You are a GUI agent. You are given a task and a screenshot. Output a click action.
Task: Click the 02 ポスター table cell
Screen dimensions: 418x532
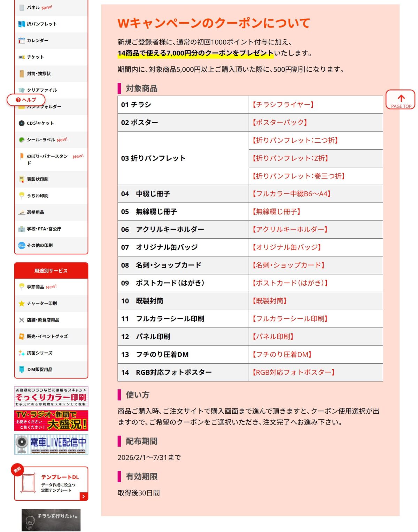coord(183,122)
